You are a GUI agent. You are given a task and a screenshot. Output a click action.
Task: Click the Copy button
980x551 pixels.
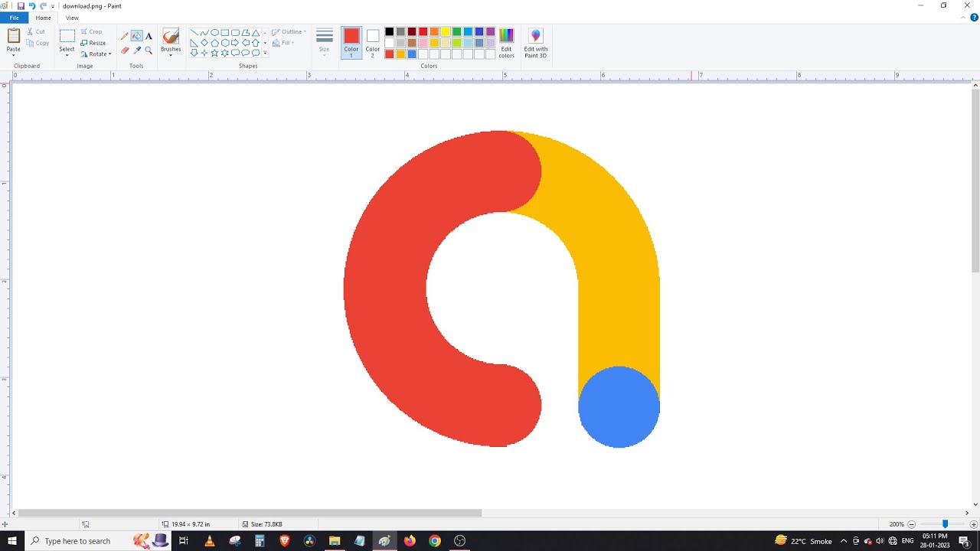[38, 43]
